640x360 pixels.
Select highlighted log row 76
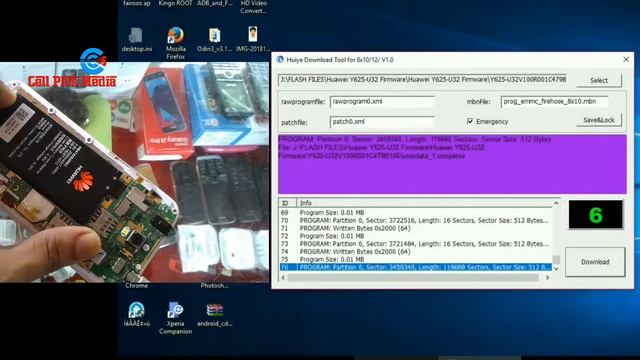point(416,267)
